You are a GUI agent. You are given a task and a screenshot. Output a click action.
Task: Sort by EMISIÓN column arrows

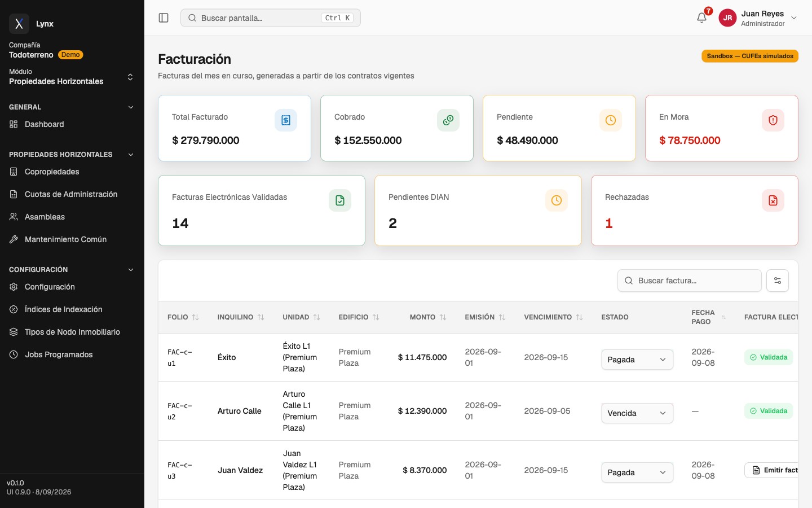coord(502,317)
